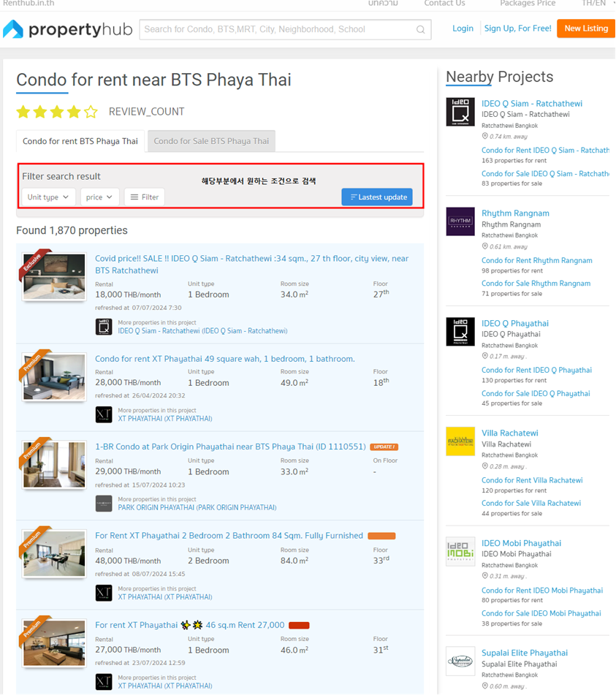Click the search magnifier icon
Screen dimensions: 616x698
420,29
